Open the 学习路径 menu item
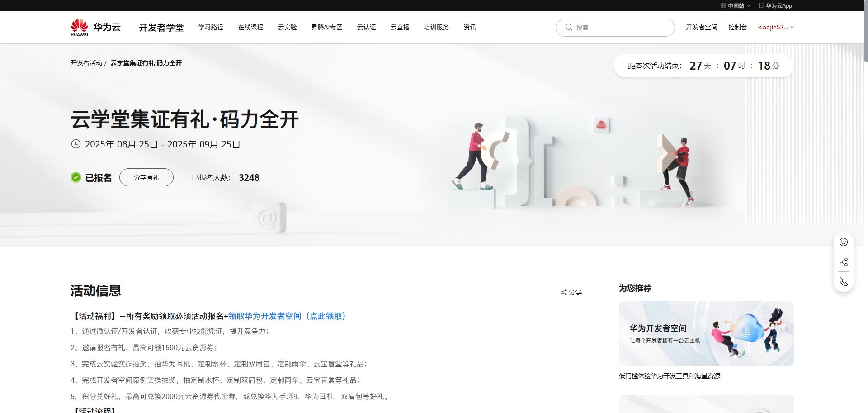Screen dimensions: 868x413 pyautogui.click(x=211, y=27)
